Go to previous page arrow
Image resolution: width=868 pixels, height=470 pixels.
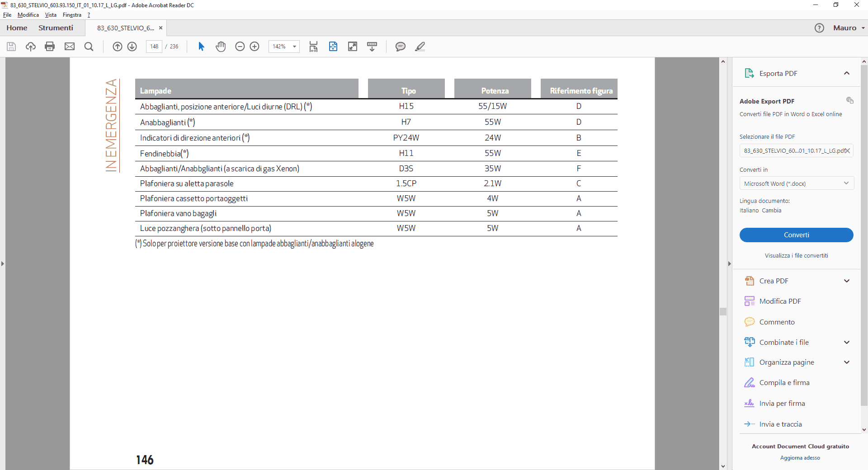pos(117,47)
